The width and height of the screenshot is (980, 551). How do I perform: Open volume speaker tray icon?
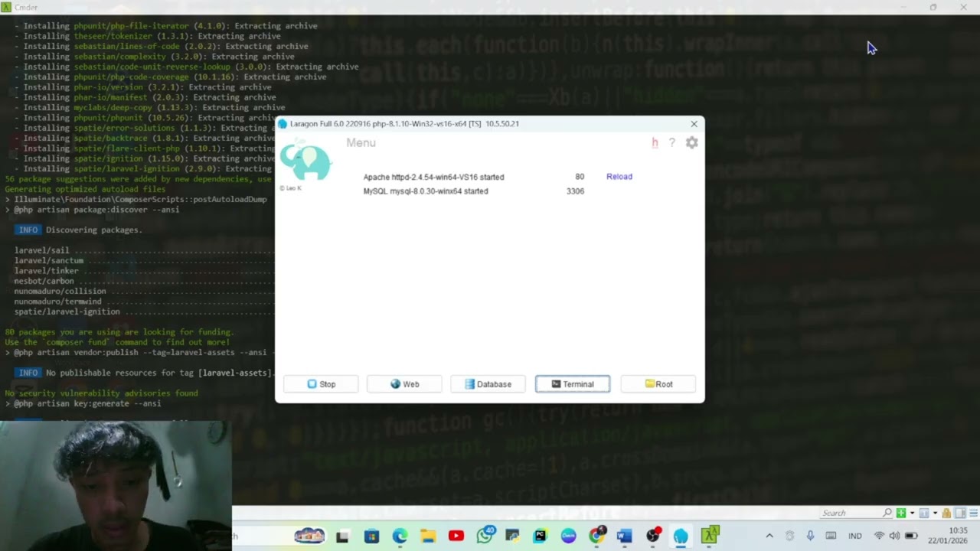point(894,536)
